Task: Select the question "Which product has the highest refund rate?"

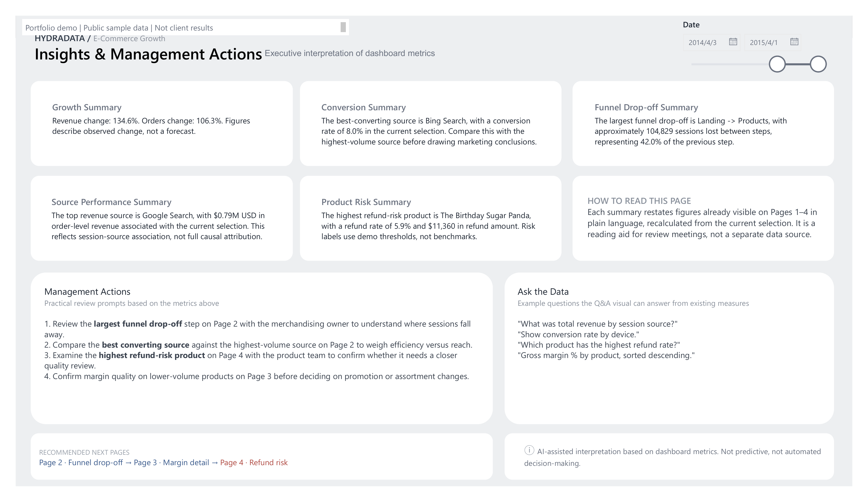Action: click(599, 345)
